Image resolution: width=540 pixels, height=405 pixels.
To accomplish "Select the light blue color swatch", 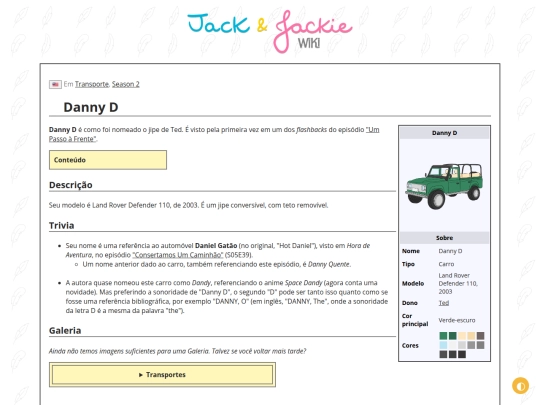I will point(443,345).
